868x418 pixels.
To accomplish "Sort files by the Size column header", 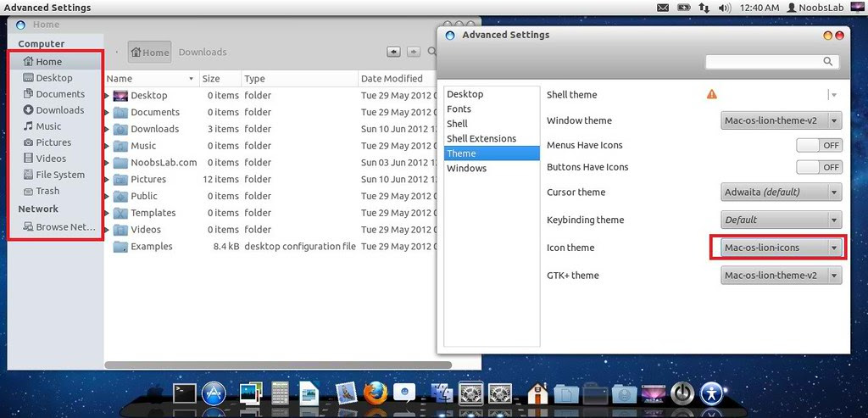I will [x=220, y=79].
